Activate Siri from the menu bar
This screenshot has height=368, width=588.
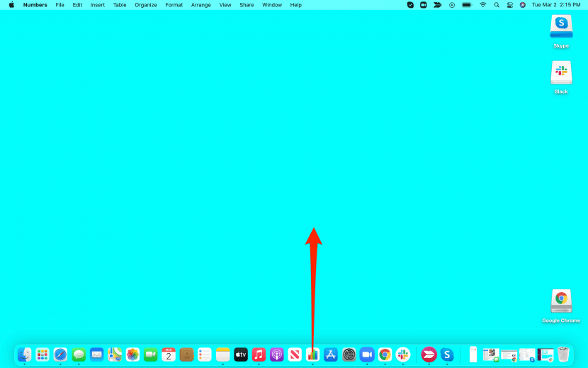point(523,5)
